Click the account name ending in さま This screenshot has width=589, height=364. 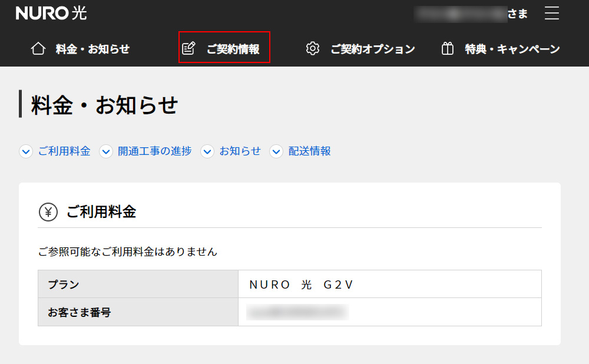tap(471, 13)
